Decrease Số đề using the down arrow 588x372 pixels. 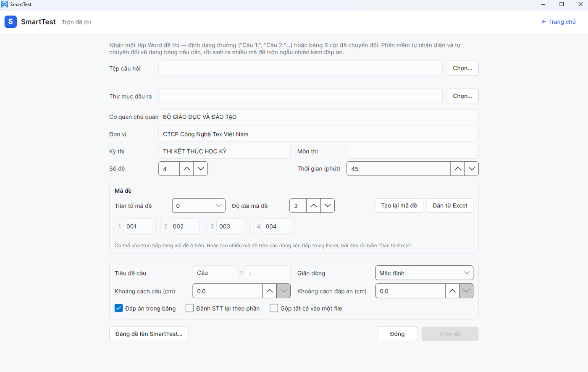pyautogui.click(x=201, y=169)
